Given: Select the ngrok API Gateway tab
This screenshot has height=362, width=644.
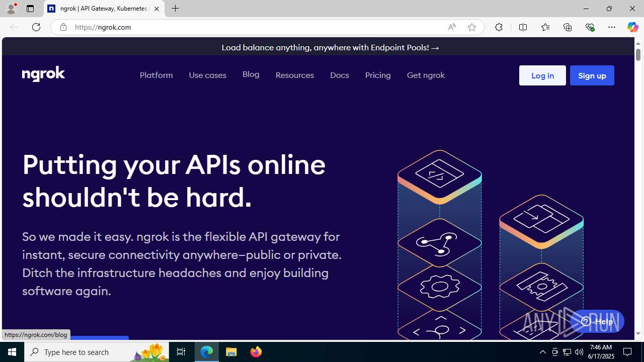Looking at the screenshot, I should click(104, 9).
